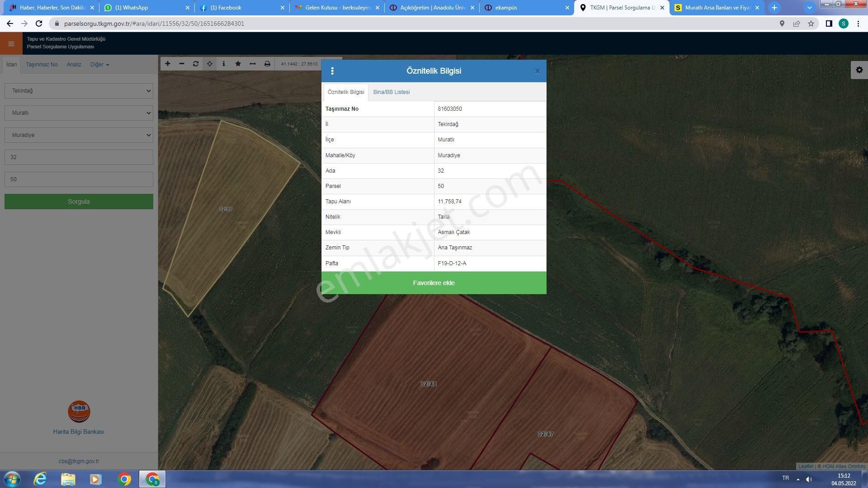
Task: Click the 32/48 parcel label on map
Action: click(429, 384)
